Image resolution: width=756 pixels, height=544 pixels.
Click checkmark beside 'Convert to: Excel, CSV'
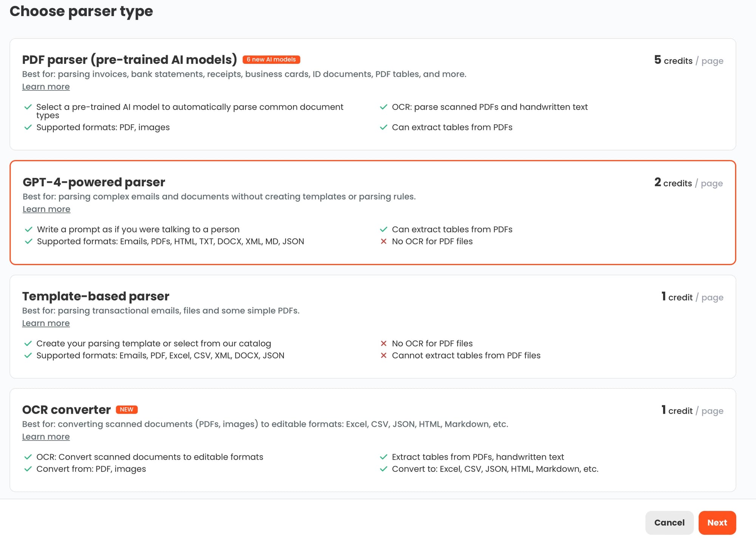click(383, 469)
